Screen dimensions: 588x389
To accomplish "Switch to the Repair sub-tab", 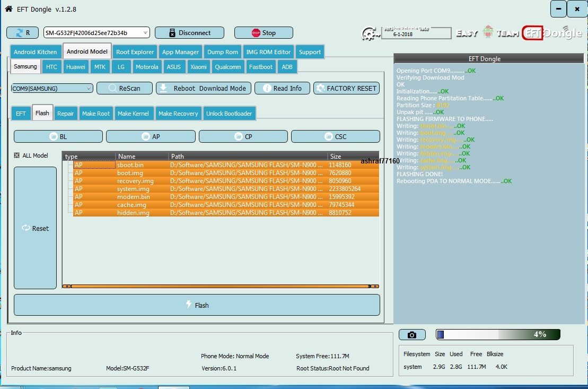I will [x=65, y=114].
